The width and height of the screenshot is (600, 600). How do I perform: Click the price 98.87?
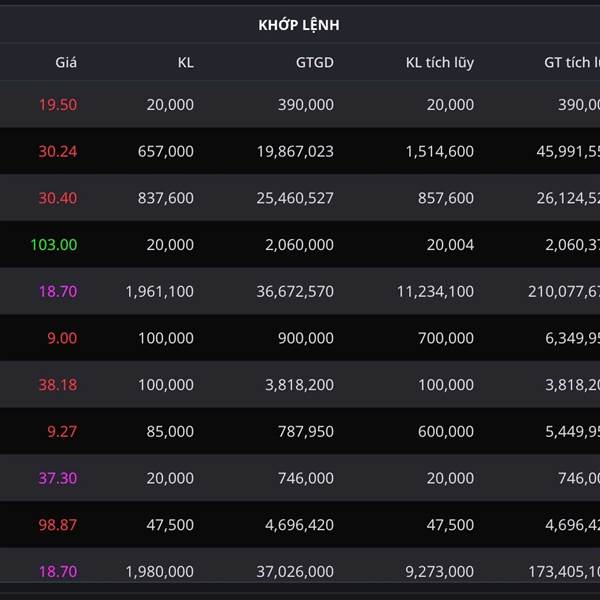click(58, 524)
